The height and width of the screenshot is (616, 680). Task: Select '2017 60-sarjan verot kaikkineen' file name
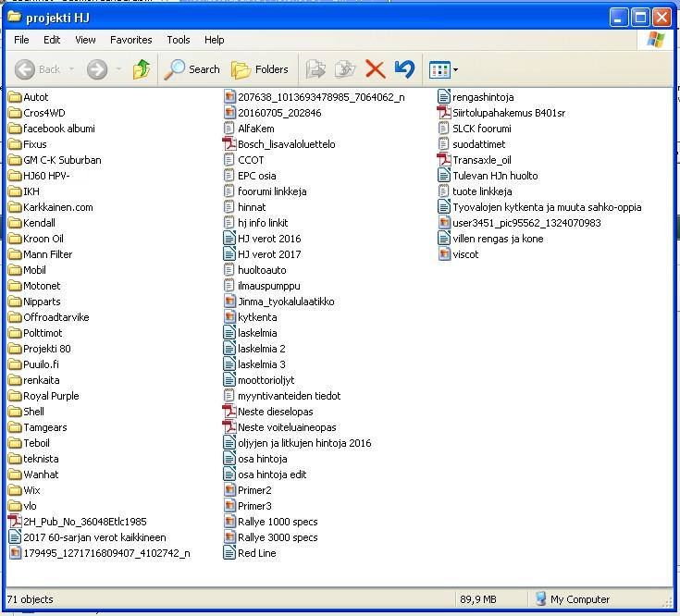94,537
